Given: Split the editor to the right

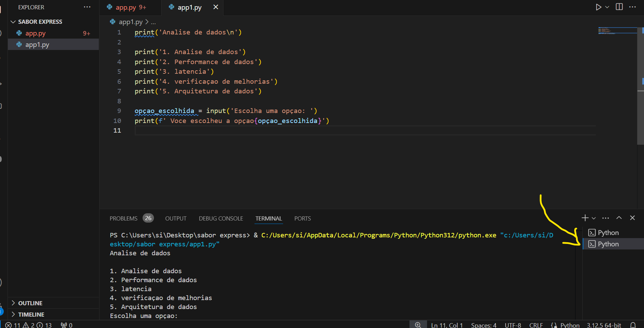Looking at the screenshot, I should coord(619,7).
